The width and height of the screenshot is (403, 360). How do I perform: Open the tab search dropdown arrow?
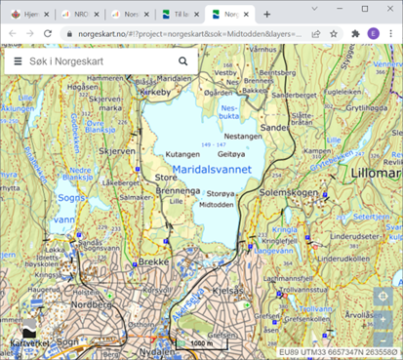click(314, 9)
